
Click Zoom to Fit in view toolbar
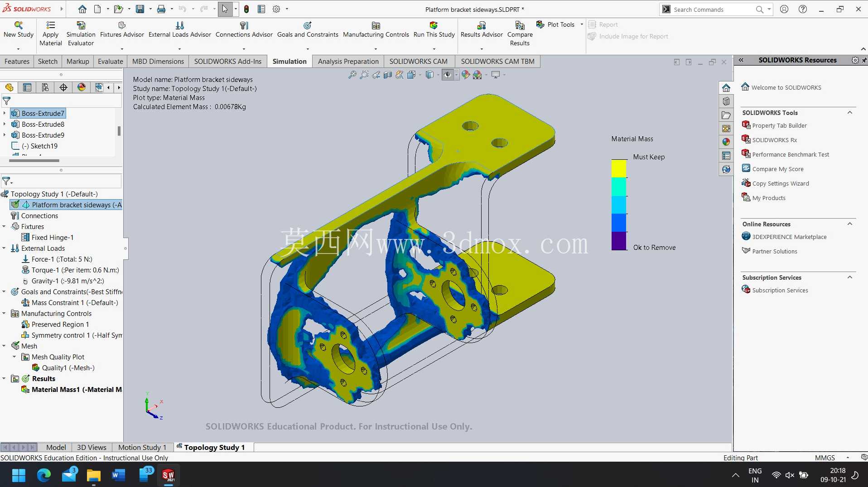352,75
